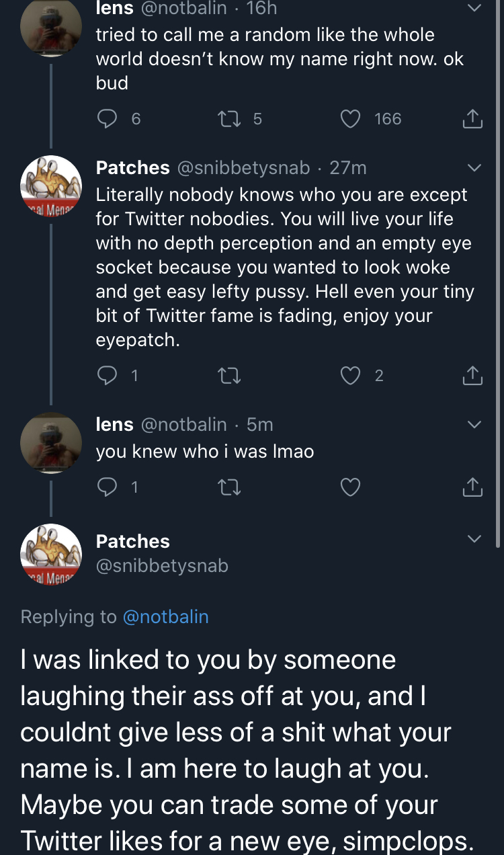Open options chevron on Patches' main tweet
Viewport: 504px width, 855px height.
click(x=474, y=539)
